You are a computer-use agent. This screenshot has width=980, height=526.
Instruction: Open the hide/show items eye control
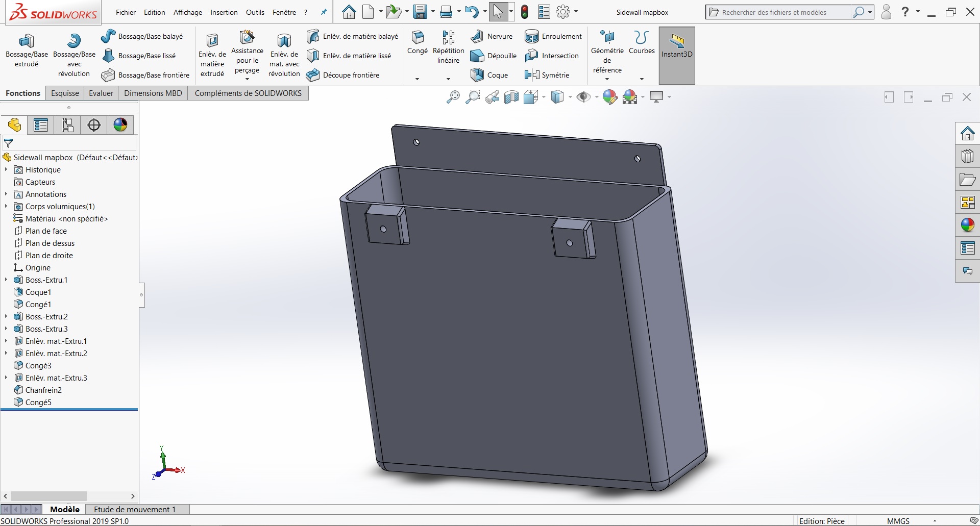[x=583, y=97]
